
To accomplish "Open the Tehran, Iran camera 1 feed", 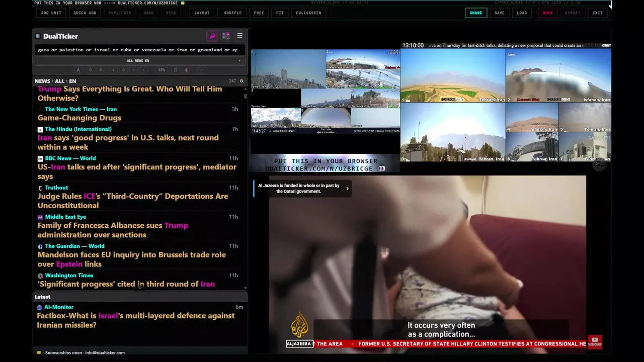I will (x=453, y=75).
